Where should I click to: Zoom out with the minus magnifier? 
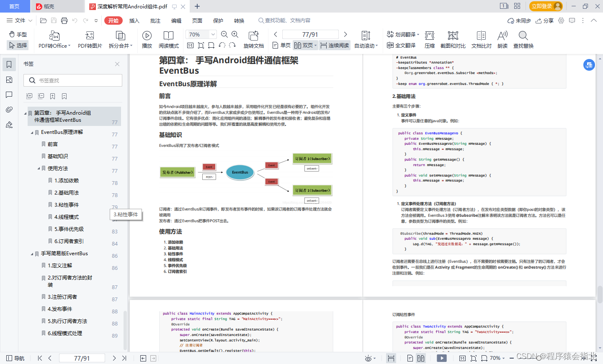click(x=224, y=34)
